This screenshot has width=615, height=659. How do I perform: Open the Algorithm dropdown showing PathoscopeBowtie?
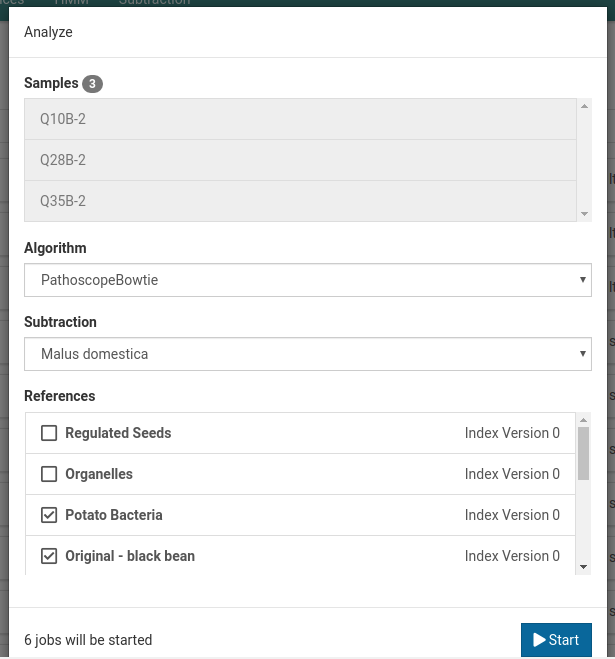click(307, 280)
